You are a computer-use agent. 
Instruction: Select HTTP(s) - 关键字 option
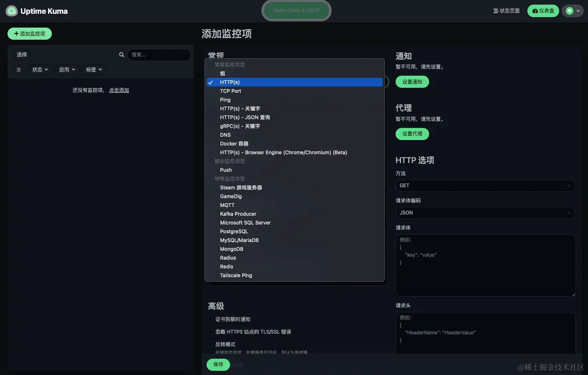(x=294, y=109)
